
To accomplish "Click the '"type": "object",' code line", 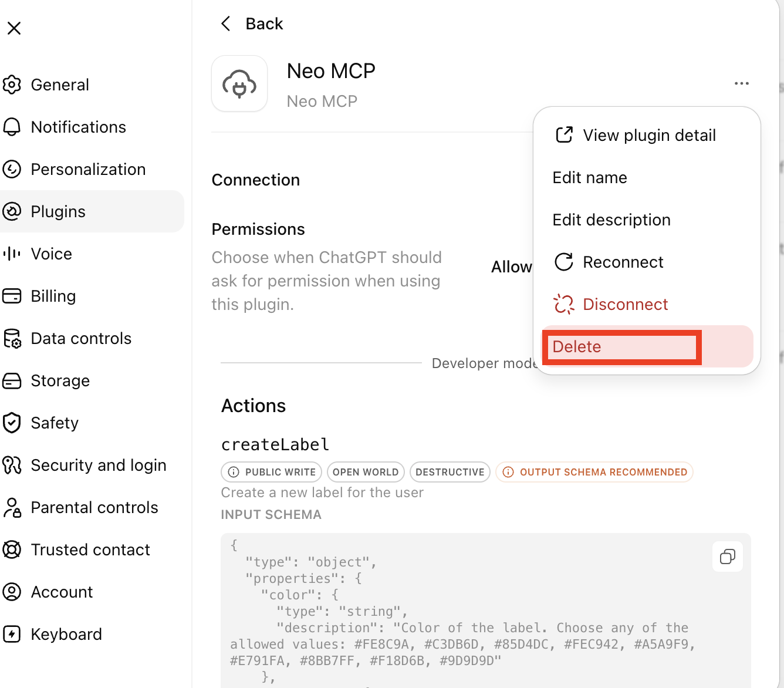I will point(311,562).
